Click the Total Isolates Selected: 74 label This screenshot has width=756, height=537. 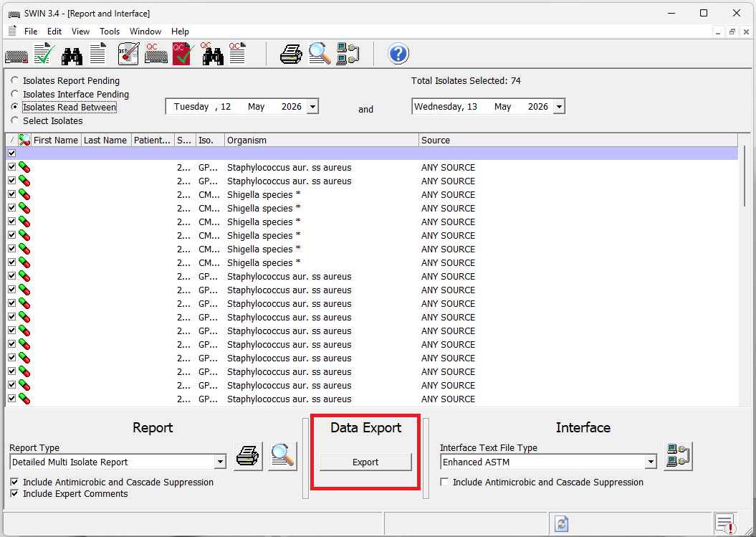point(466,80)
